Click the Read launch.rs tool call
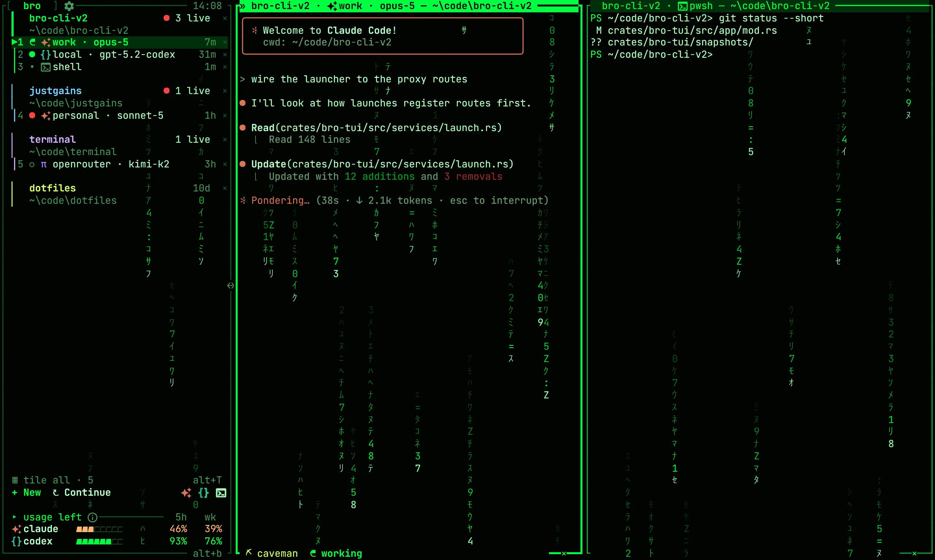Screen dimensions: 935x560 377,128
